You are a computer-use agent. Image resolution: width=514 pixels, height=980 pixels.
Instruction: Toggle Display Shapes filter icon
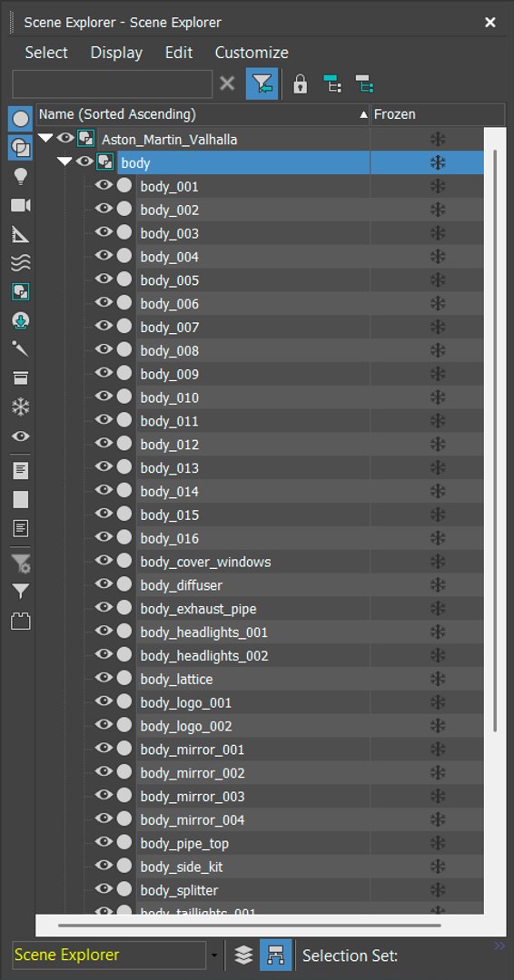tap(21, 148)
